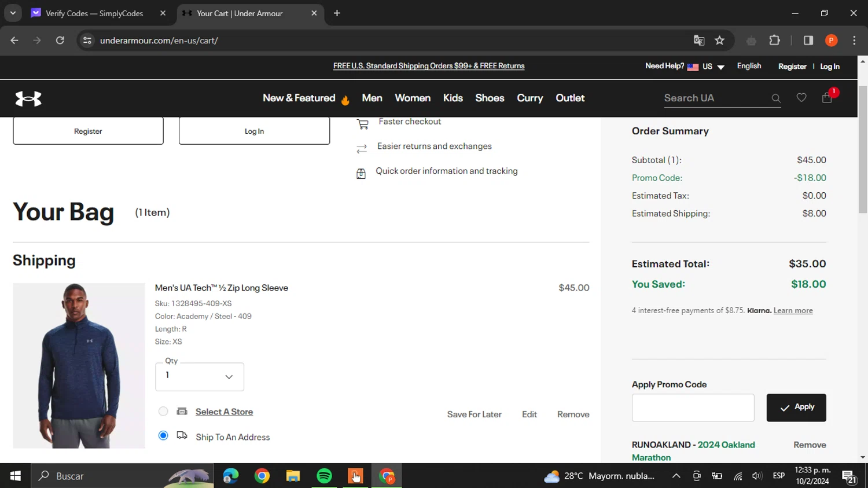The image size is (868, 488).
Task: Click the Register button
Action: (88, 131)
